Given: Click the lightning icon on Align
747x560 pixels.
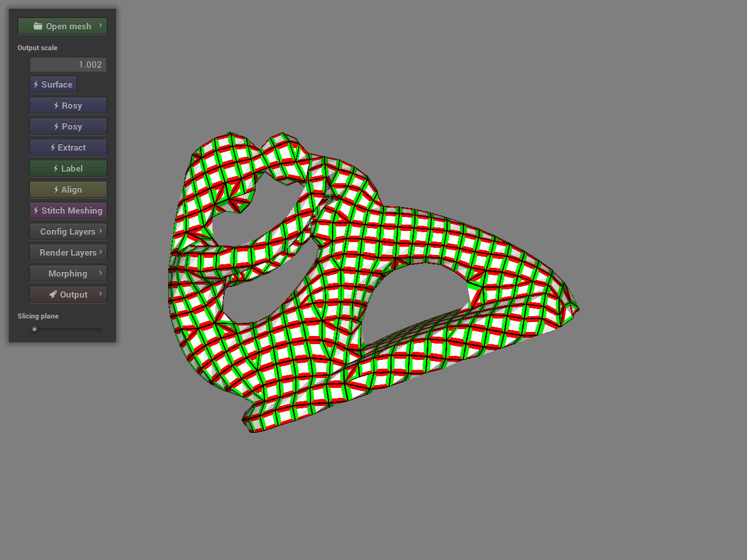Looking at the screenshot, I should point(56,190).
